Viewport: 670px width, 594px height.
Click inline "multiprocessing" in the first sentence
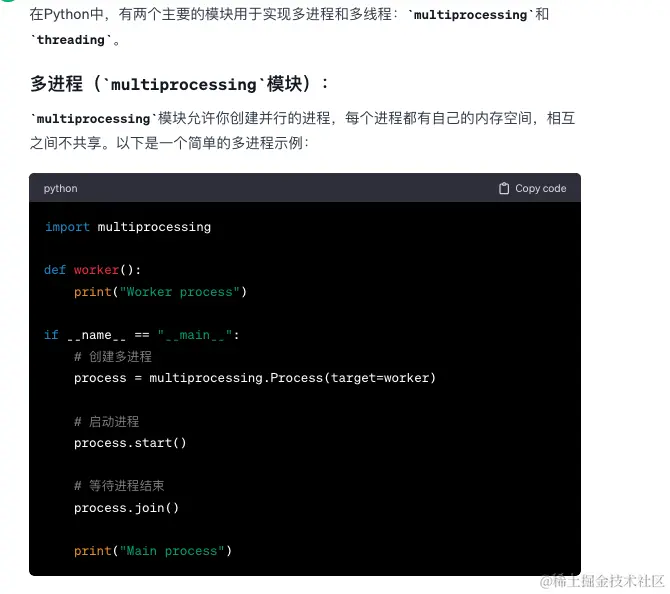[x=470, y=15]
